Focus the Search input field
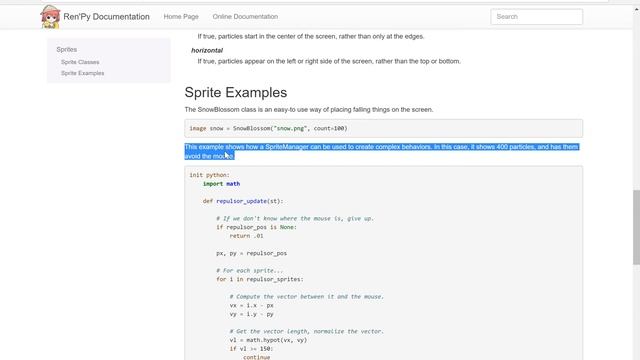This screenshot has width=640, height=360. (x=536, y=17)
